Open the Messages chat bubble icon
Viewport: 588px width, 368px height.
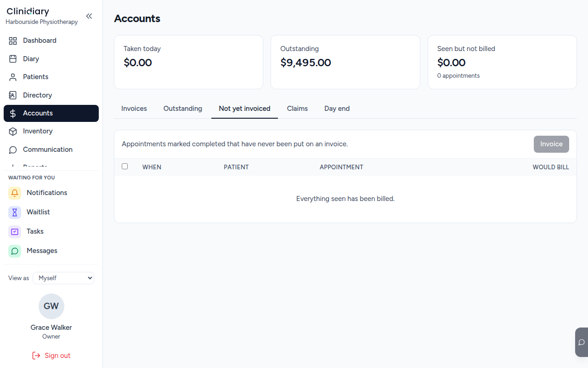(x=15, y=251)
